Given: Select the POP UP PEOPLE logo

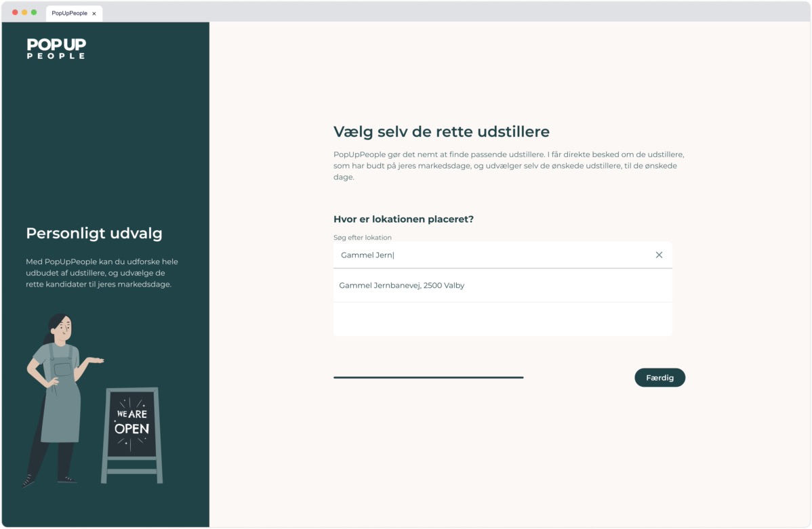Looking at the screenshot, I should coord(56,49).
